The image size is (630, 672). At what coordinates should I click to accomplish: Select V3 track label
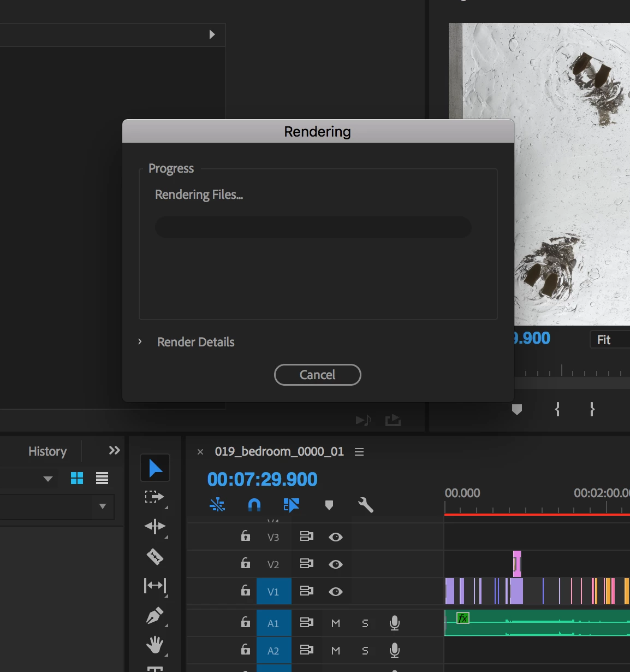[274, 537]
